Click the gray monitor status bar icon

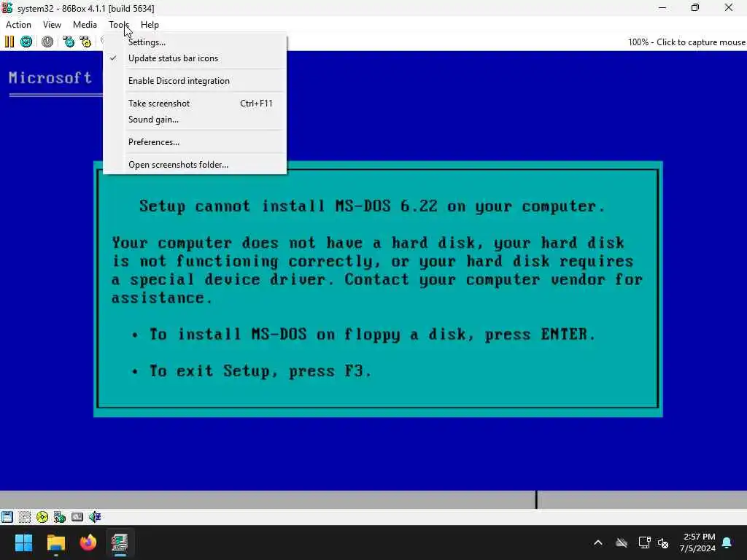[x=77, y=517]
